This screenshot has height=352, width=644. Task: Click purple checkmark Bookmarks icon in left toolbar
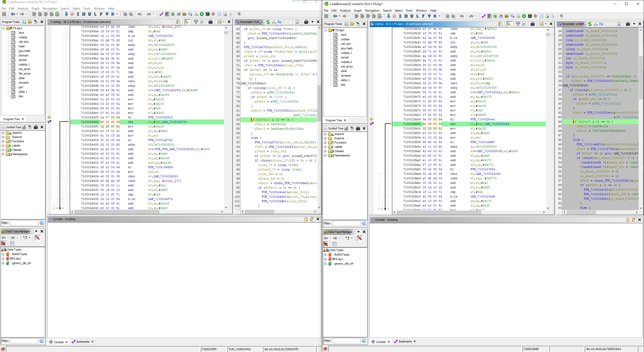point(161,14)
